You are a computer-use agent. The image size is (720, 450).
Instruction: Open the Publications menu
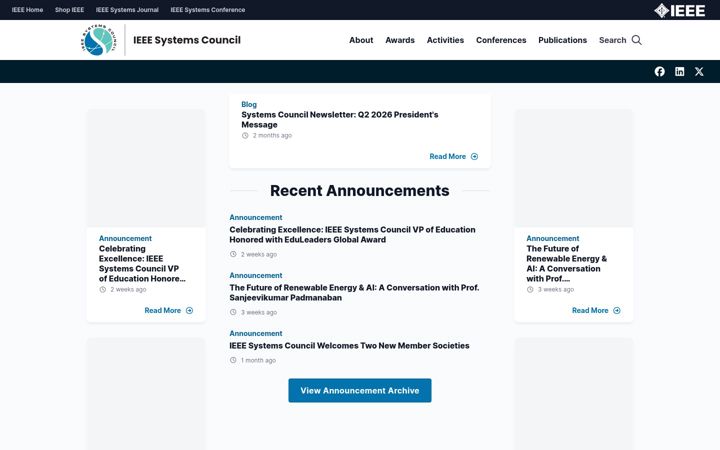(x=562, y=40)
